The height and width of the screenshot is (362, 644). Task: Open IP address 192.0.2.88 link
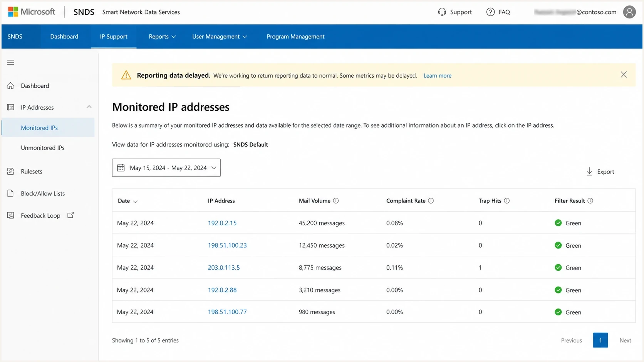click(x=222, y=290)
